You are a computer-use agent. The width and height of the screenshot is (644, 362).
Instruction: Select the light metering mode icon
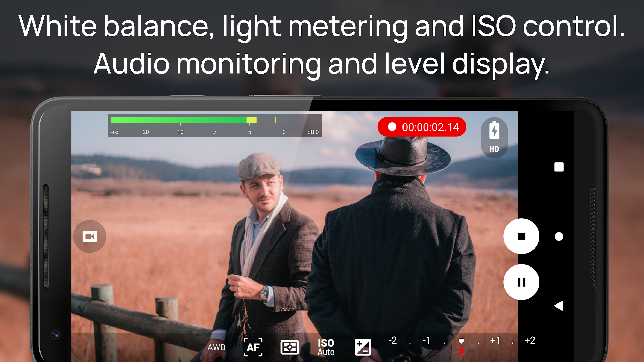pyautogui.click(x=290, y=347)
